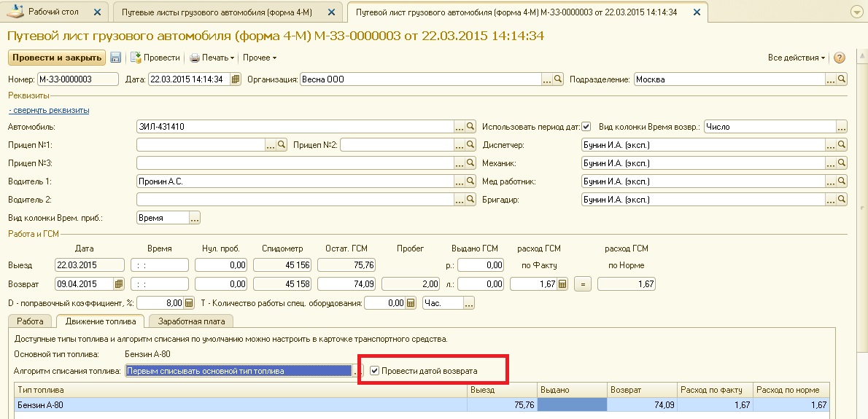The image size is (868, 419).
Task: Open Прицеп №2 record with magnifier icon
Action: click(x=470, y=145)
